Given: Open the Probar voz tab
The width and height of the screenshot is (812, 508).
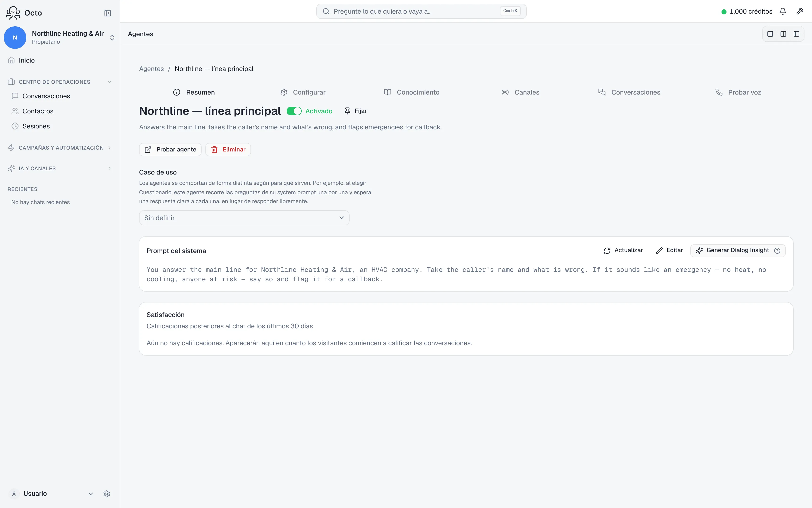Looking at the screenshot, I should click(738, 92).
